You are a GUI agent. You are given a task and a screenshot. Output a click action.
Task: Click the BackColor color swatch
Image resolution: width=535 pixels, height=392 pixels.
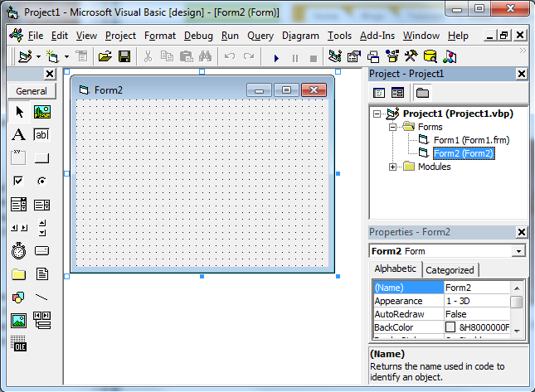click(450, 327)
